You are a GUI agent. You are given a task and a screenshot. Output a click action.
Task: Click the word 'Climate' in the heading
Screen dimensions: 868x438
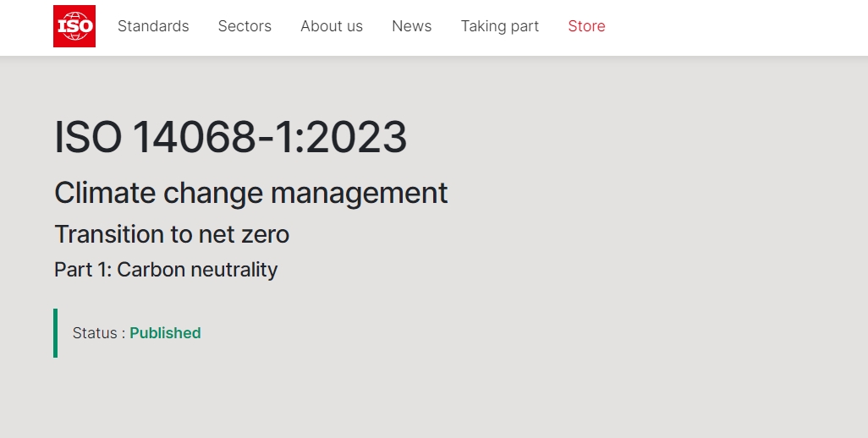(x=105, y=193)
